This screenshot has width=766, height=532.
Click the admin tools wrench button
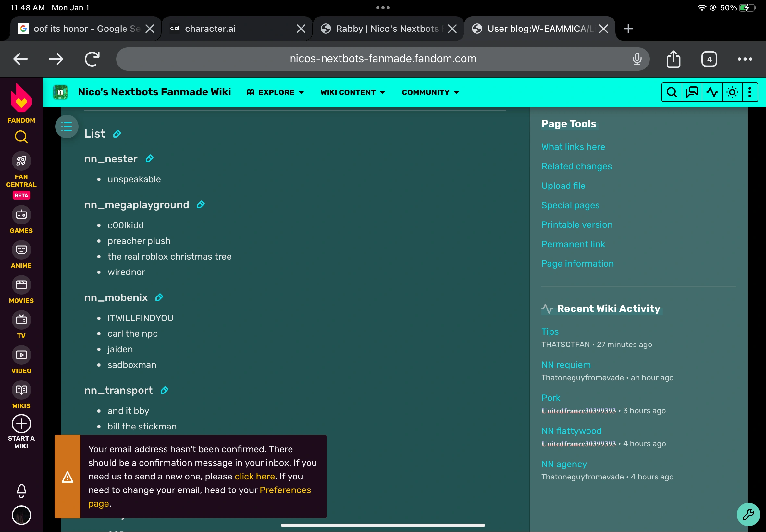(x=748, y=514)
